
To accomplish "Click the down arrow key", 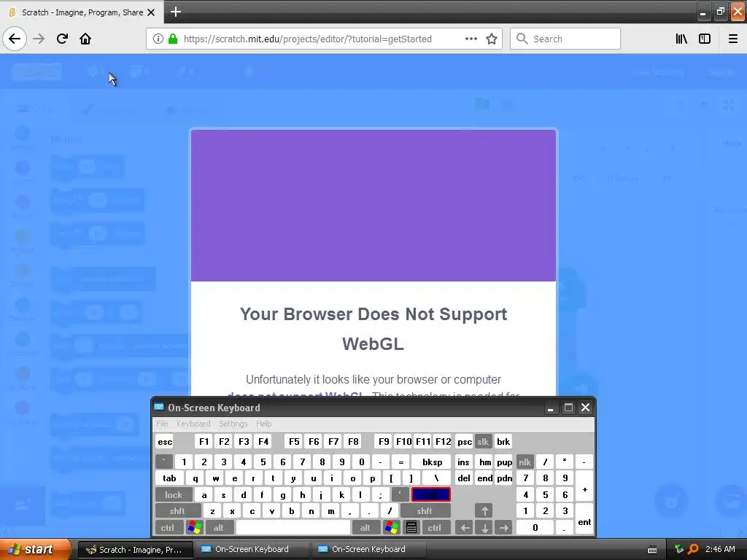I will click(x=484, y=528).
